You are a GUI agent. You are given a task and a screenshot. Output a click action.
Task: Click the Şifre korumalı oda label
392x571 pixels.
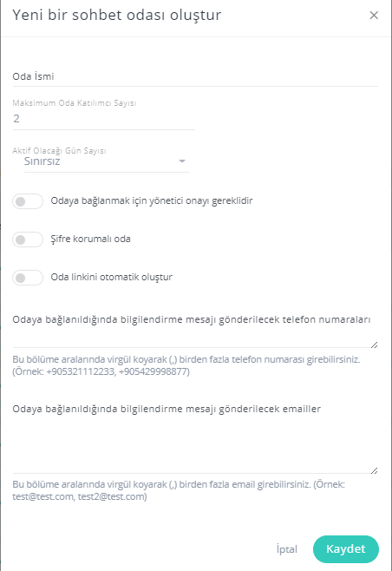click(x=91, y=239)
